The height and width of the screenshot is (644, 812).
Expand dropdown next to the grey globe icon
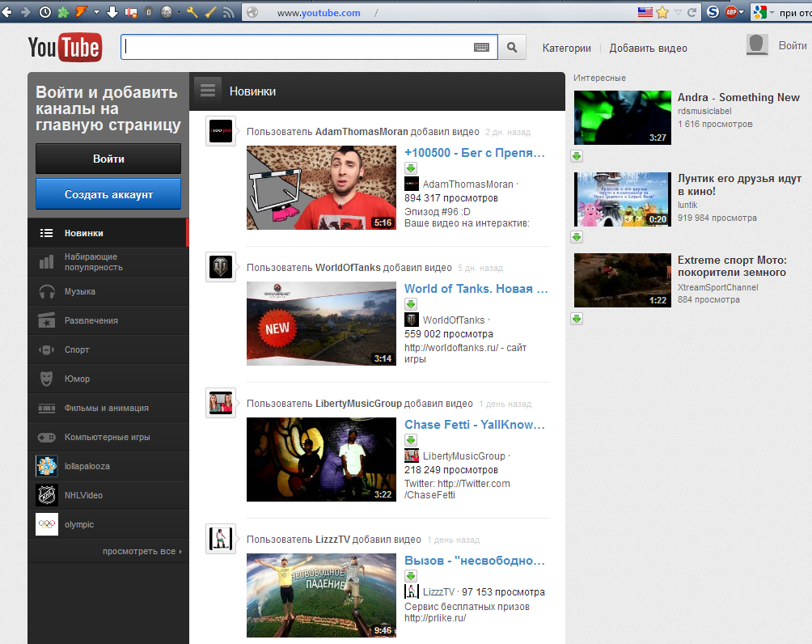pos(179,12)
